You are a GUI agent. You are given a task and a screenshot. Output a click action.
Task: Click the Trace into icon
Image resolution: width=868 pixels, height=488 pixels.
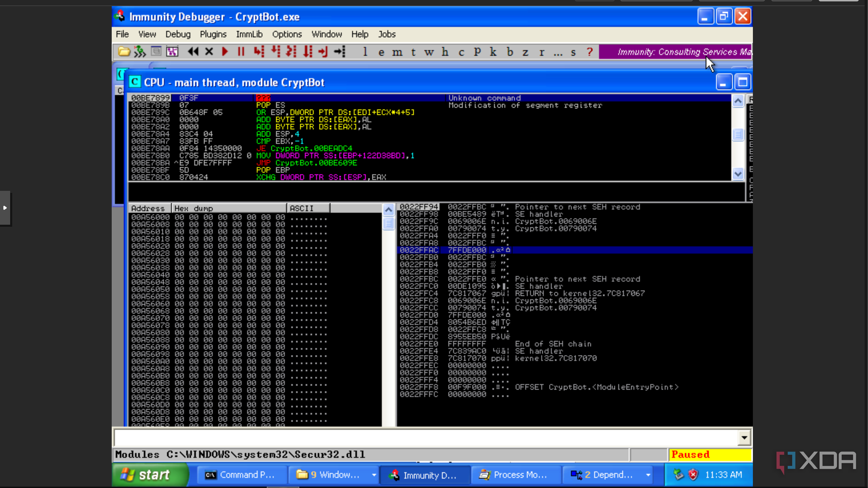291,52
